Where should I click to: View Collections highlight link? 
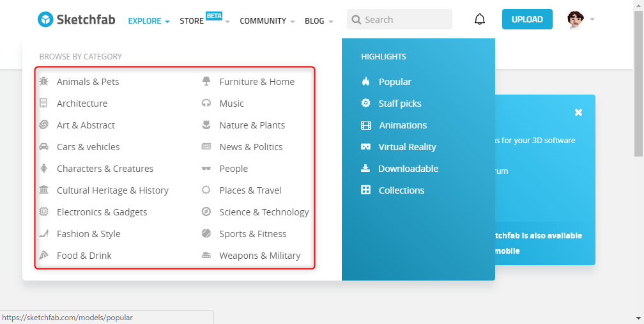click(x=402, y=190)
